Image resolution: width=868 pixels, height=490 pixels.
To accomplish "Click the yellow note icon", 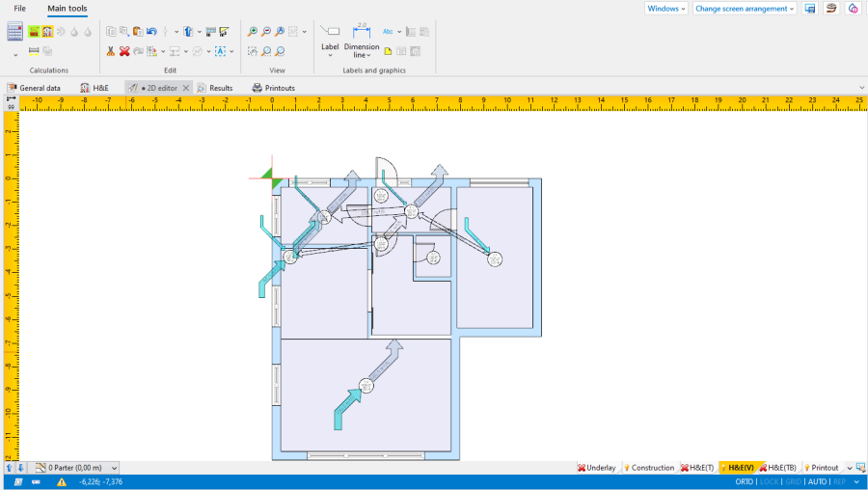I will (x=388, y=51).
